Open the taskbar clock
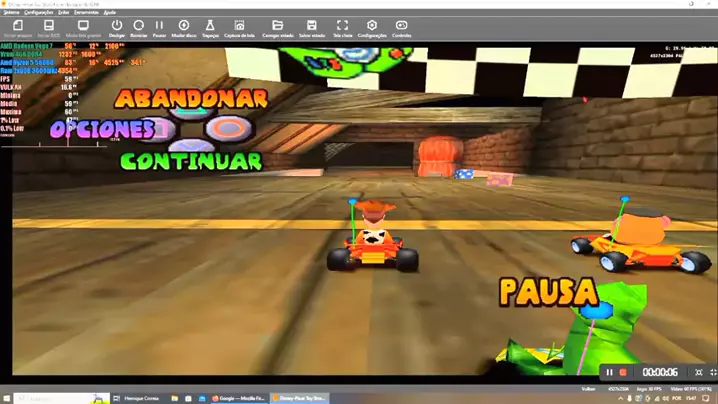718x404 pixels. coord(691,399)
